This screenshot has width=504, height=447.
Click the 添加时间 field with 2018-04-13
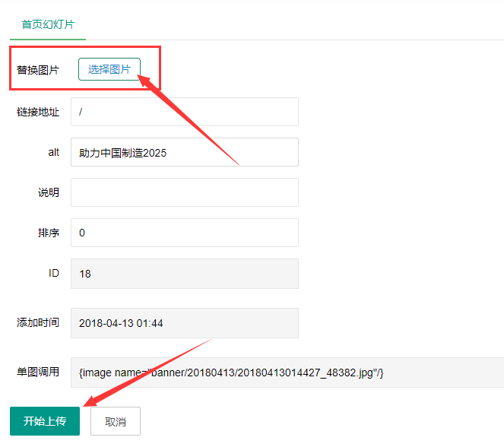(x=185, y=323)
